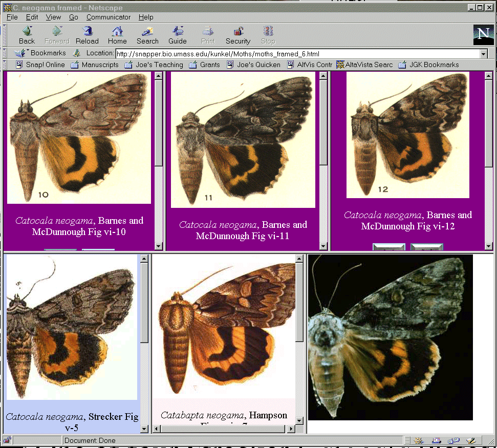Open the Manuscripts bookmark folder
The image size is (497, 448).
95,65
